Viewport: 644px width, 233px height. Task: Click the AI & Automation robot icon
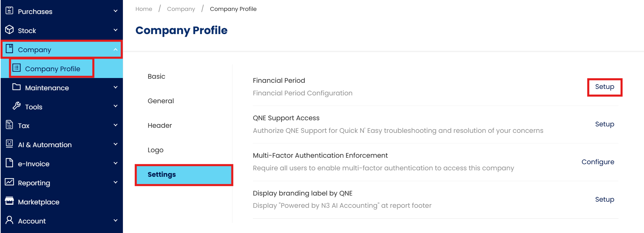click(x=10, y=144)
